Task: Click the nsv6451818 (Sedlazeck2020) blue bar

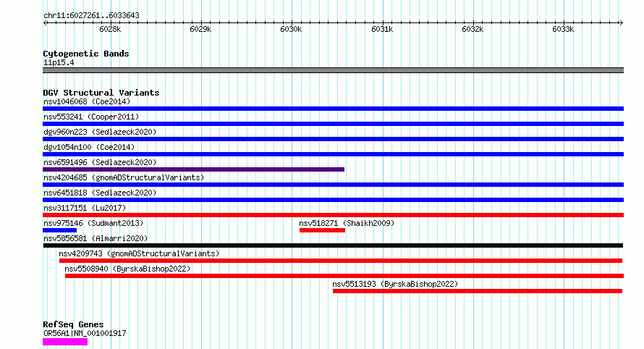Action: click(333, 200)
